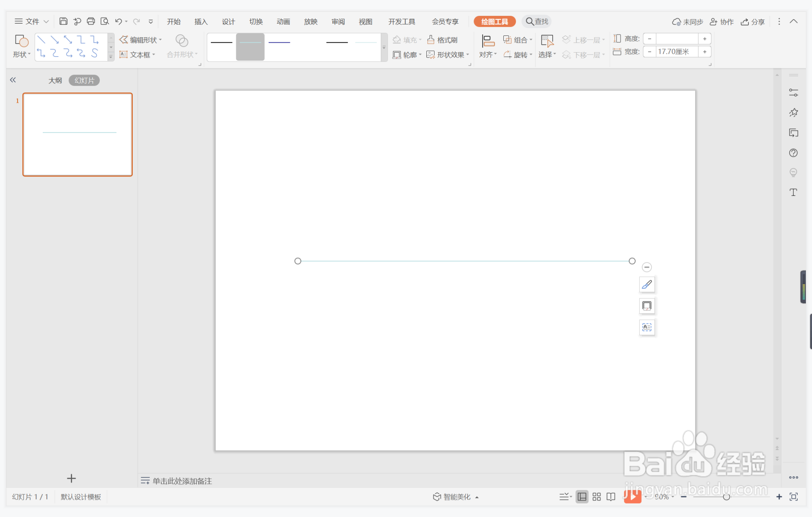Viewport: 812px width, 517px height.
Task: Click the Format Painter 格式刷 icon
Action: [442, 40]
